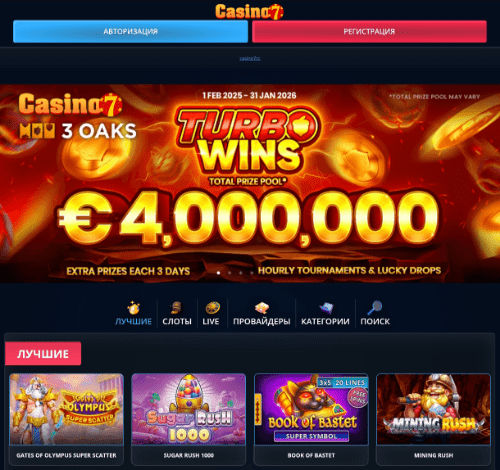Open the Лучшие games category icon
This screenshot has height=470, width=500.
[133, 308]
